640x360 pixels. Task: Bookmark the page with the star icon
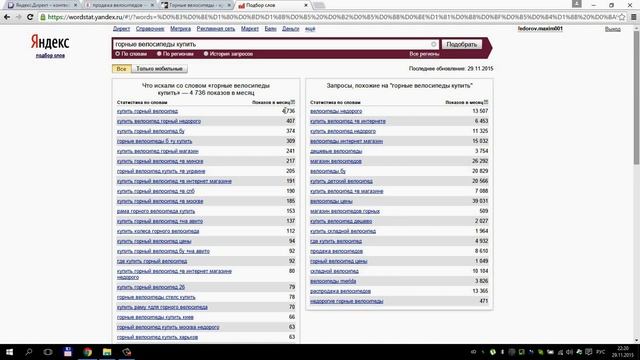(622, 17)
